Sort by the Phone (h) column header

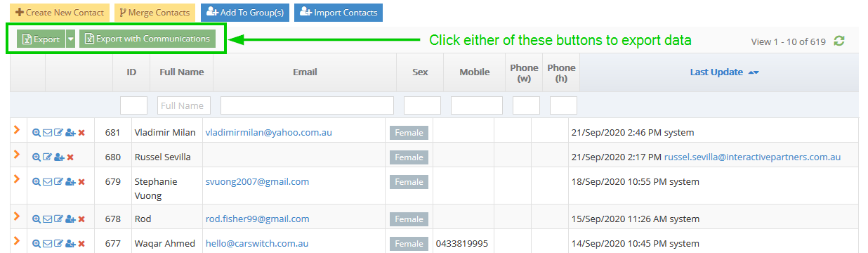561,72
